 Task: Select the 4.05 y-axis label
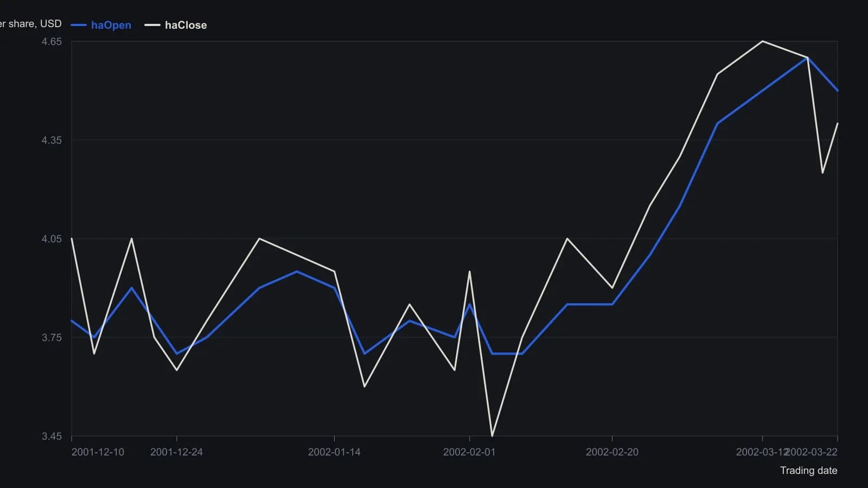52,239
